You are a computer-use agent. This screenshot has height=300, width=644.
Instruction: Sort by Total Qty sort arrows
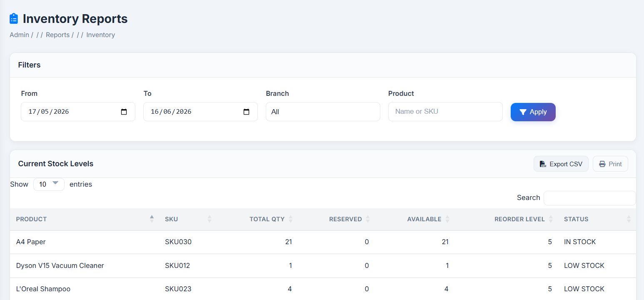coord(291,219)
